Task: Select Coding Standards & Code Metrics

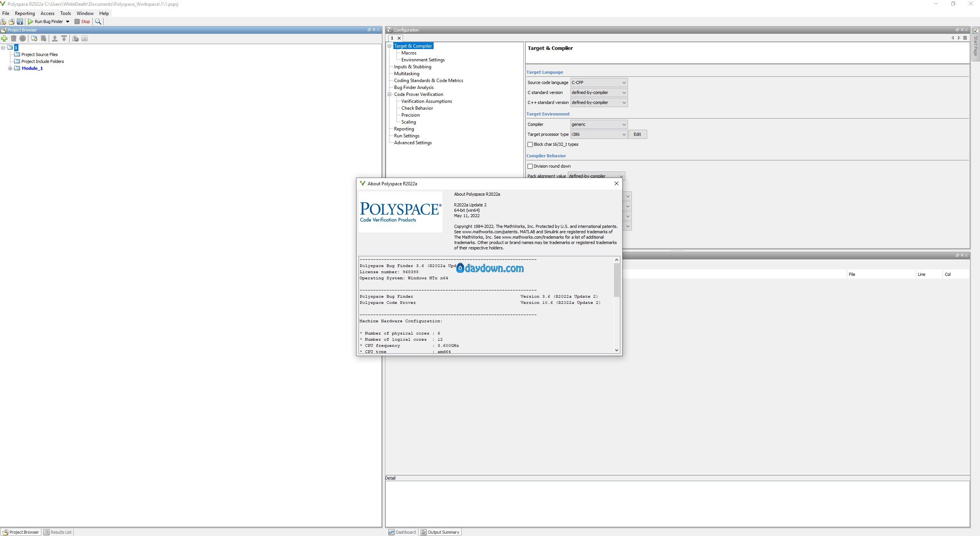Action: [x=429, y=81]
